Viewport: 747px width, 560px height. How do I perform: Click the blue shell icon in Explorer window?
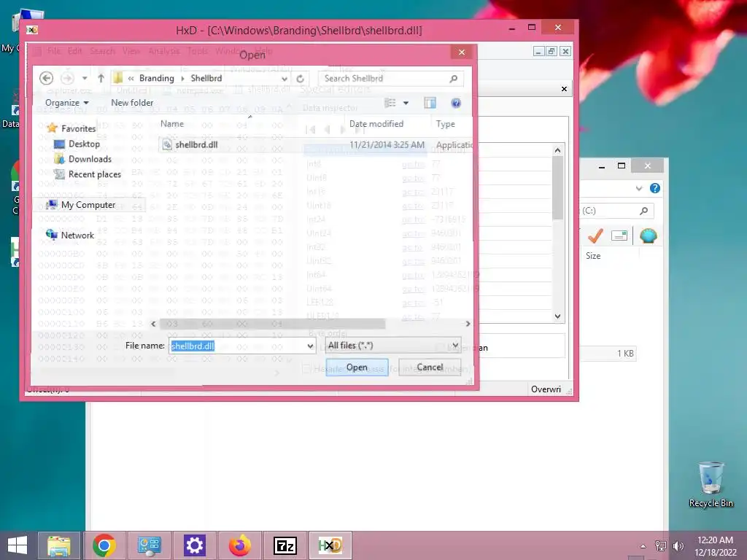point(649,236)
